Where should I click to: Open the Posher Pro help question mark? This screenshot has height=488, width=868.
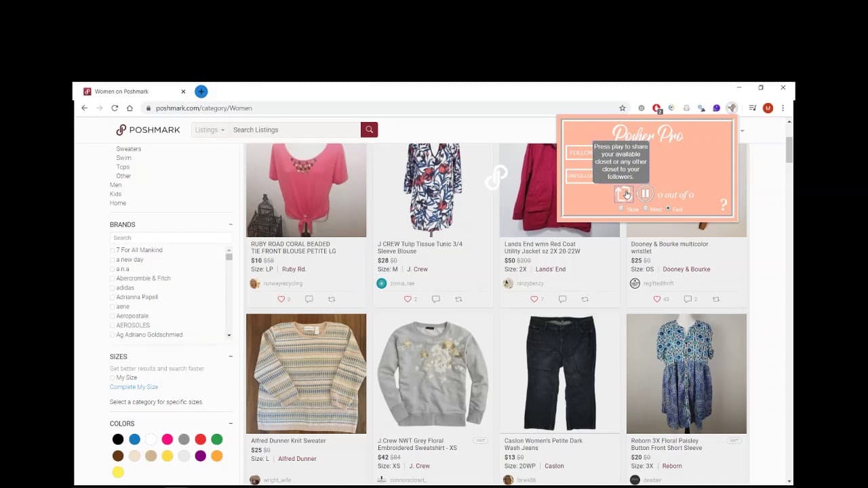click(724, 205)
